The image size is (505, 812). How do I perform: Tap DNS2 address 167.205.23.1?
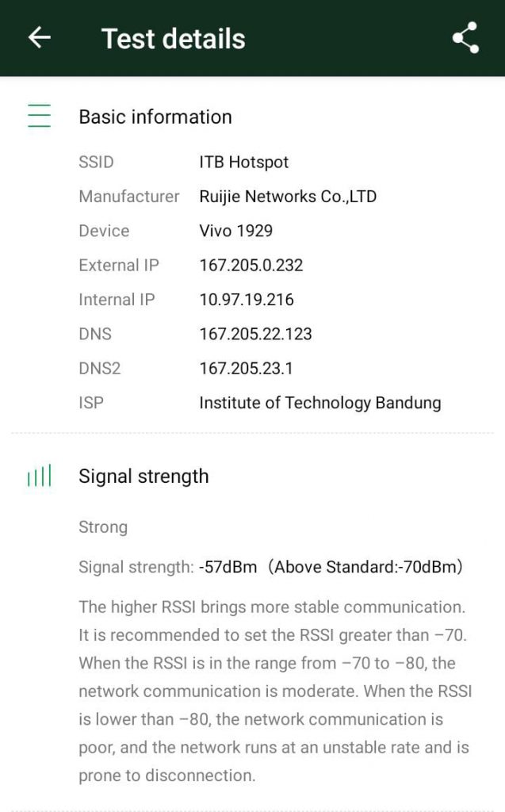pos(247,368)
